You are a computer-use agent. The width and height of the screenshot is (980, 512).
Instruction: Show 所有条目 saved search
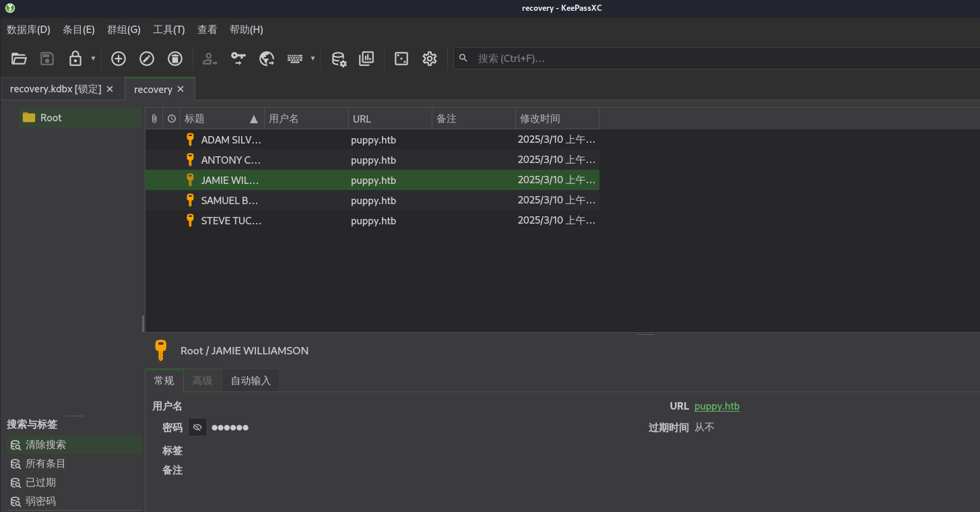coord(74,463)
